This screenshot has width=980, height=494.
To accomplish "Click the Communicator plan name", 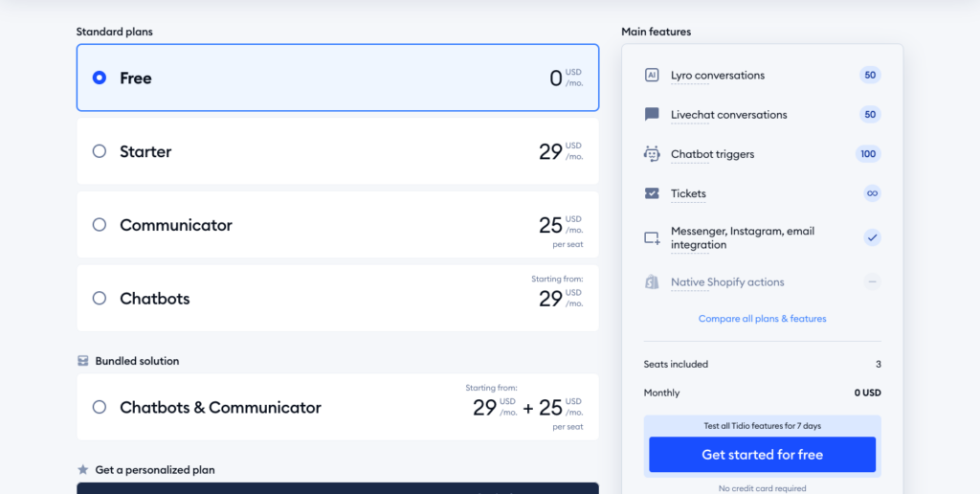I will coord(176,224).
